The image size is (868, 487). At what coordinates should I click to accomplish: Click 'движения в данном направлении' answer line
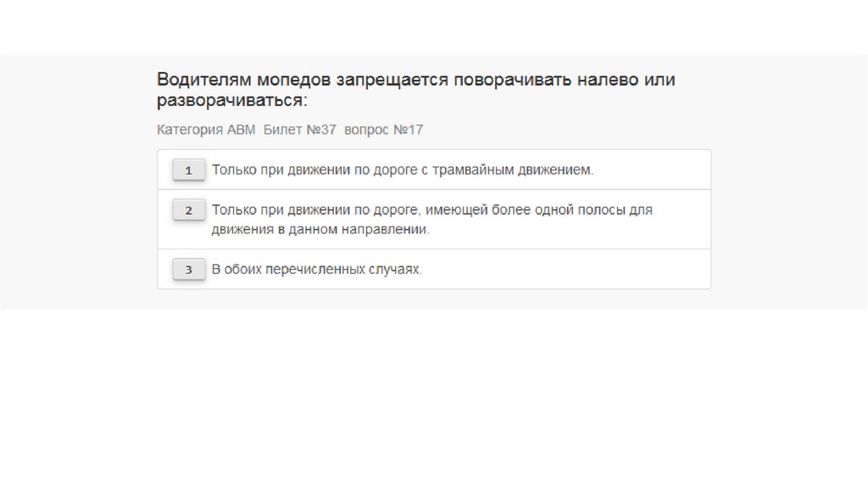point(320,230)
